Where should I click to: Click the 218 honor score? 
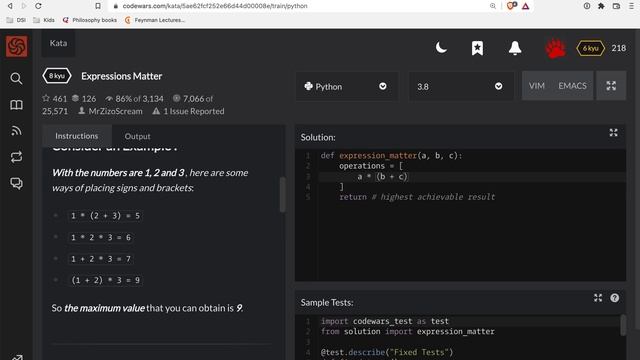tap(618, 48)
